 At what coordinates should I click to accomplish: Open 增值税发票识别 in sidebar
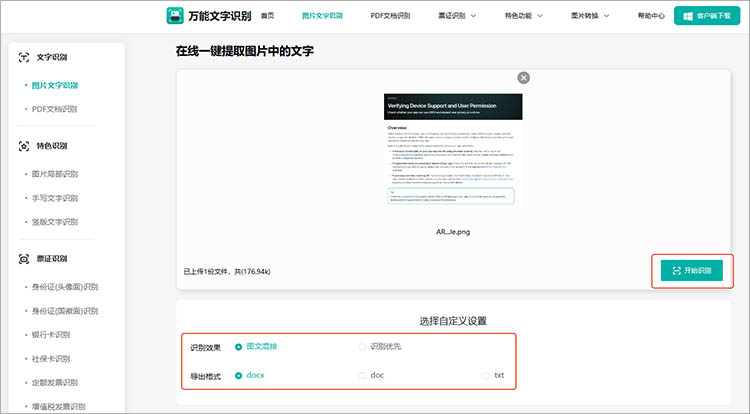point(58,406)
